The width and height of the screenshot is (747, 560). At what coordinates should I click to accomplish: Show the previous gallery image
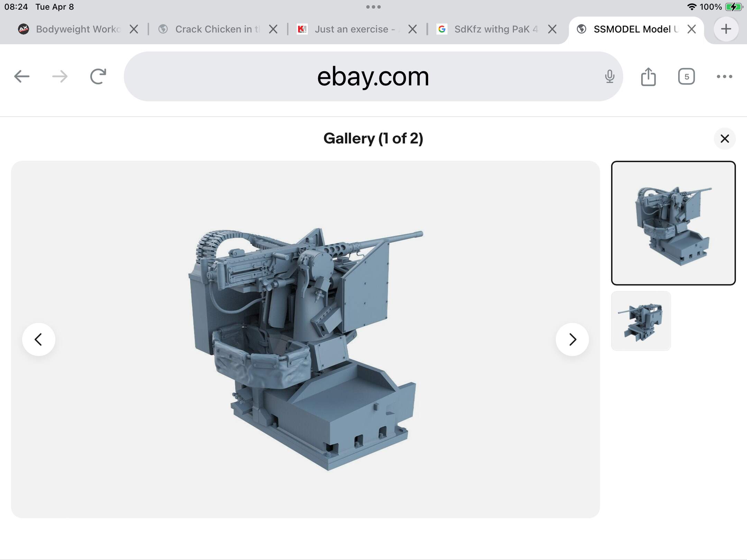pos(39,339)
